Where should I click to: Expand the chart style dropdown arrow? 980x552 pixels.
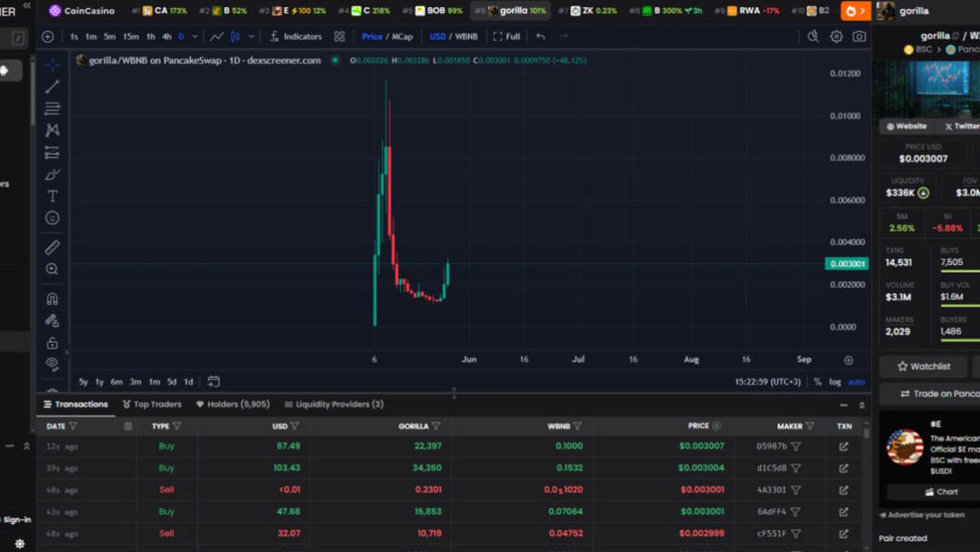[251, 36]
